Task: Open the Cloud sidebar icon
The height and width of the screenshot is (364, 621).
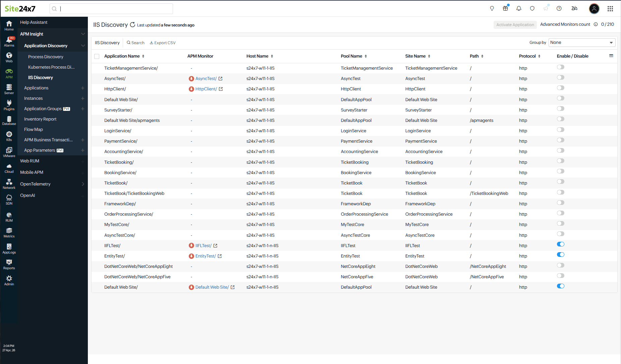Action: [x=9, y=168]
